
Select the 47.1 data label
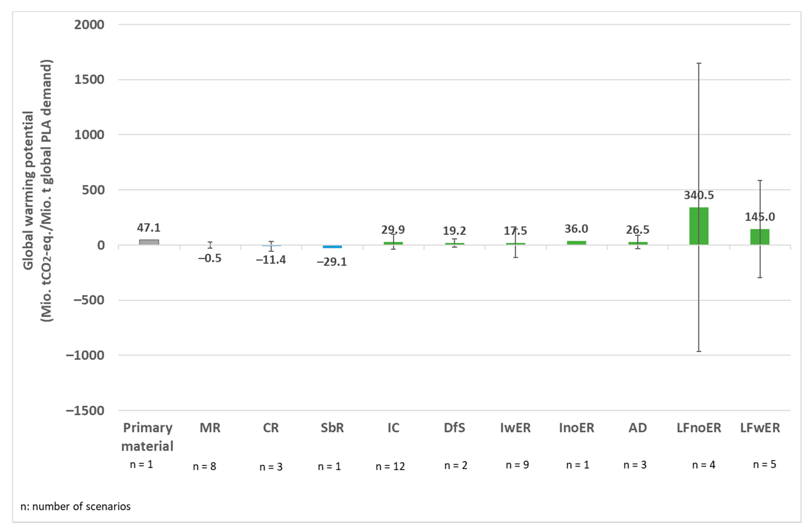tap(149, 228)
